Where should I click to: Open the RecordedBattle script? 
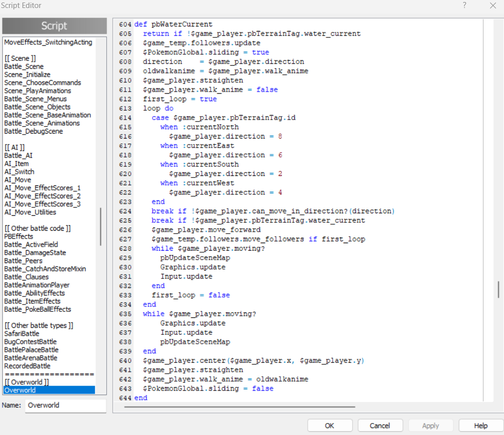pyautogui.click(x=27, y=366)
